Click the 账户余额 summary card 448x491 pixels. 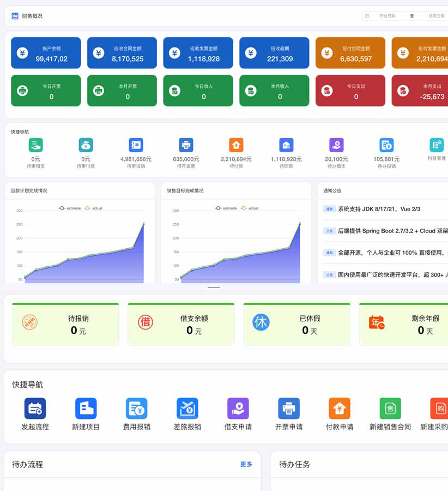tap(46, 53)
